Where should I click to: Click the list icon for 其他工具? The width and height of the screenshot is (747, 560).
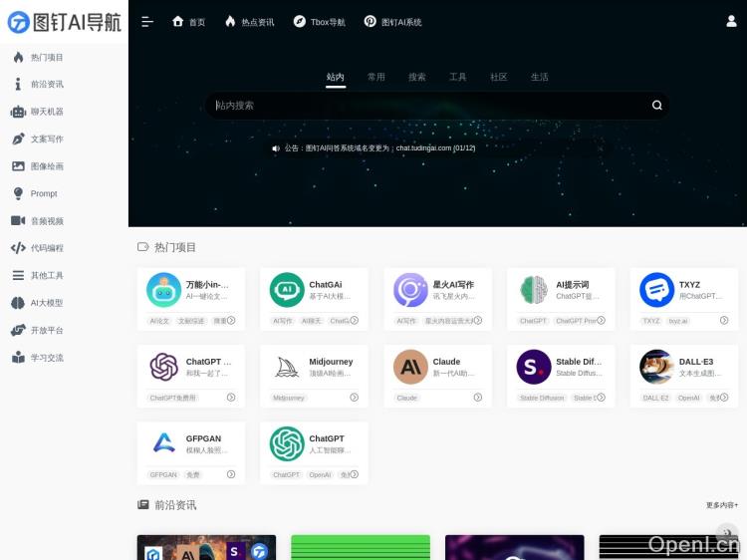click(18, 275)
